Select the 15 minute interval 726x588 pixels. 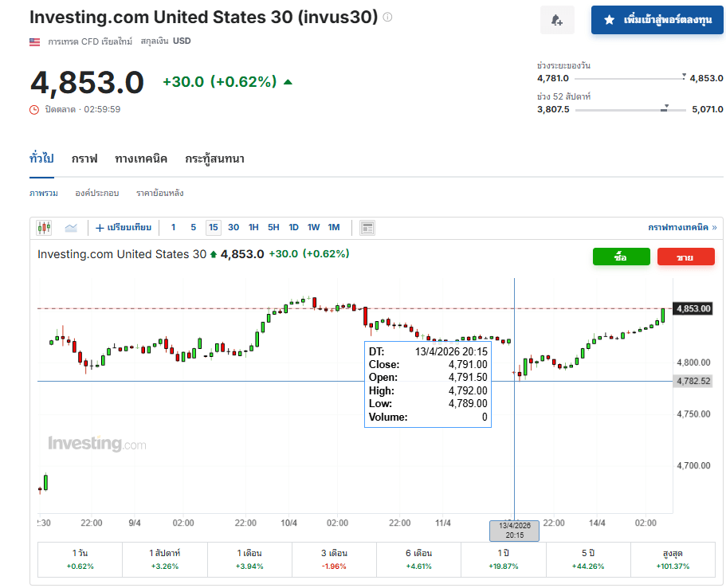coord(213,227)
